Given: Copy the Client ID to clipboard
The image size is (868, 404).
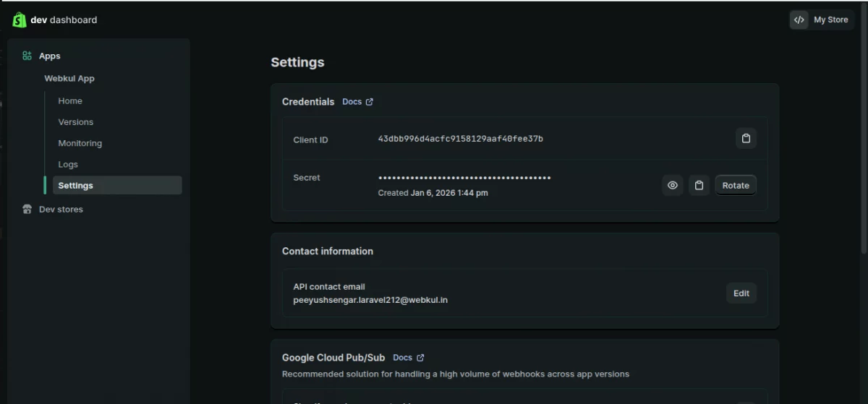Looking at the screenshot, I should (x=746, y=139).
